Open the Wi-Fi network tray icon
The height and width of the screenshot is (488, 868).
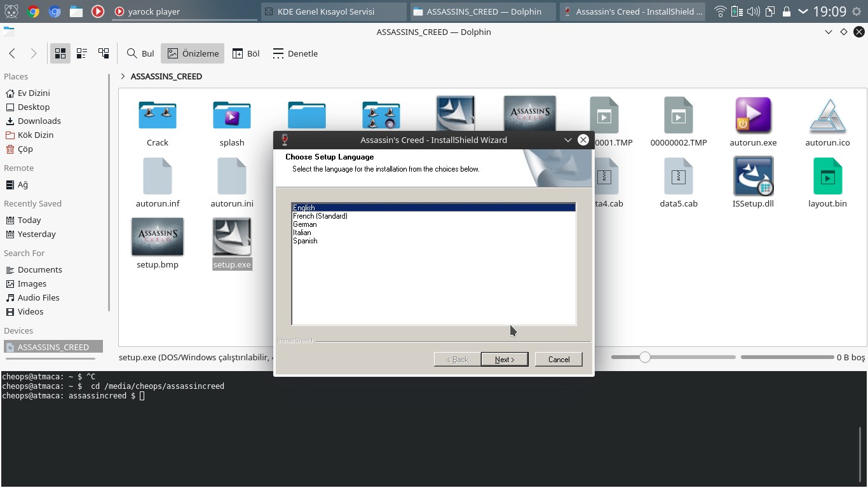pyautogui.click(x=720, y=11)
